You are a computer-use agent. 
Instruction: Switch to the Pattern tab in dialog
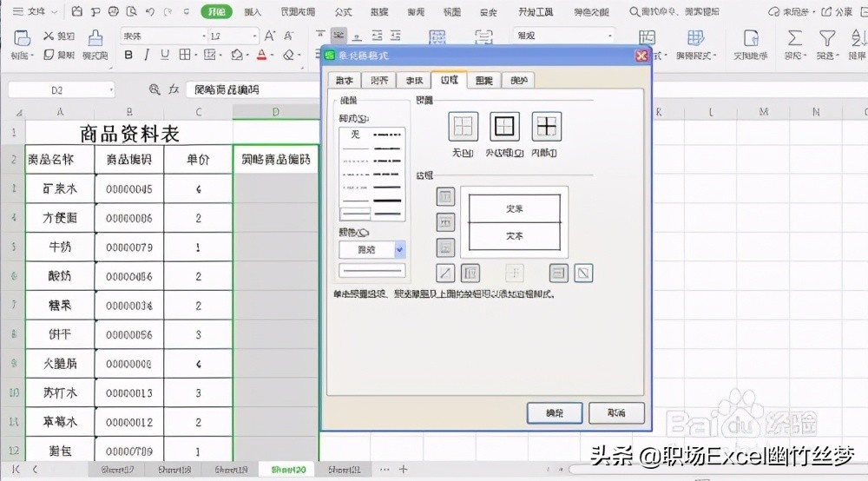click(483, 80)
